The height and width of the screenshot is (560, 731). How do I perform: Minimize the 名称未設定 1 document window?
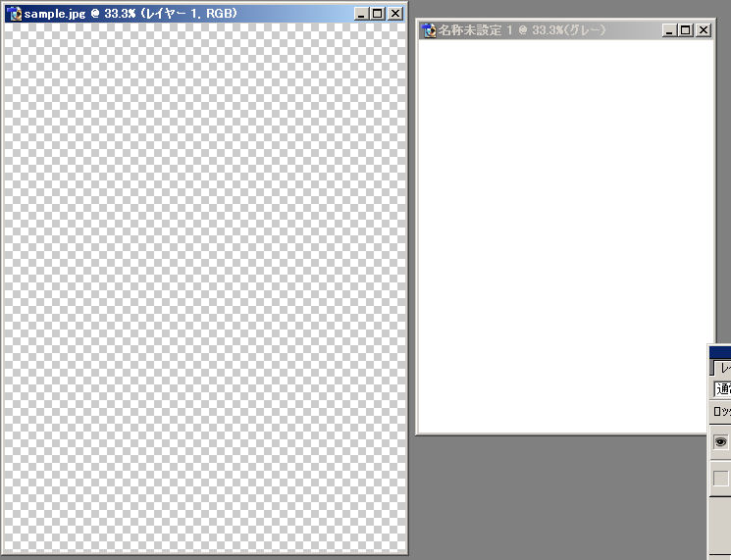pos(670,30)
